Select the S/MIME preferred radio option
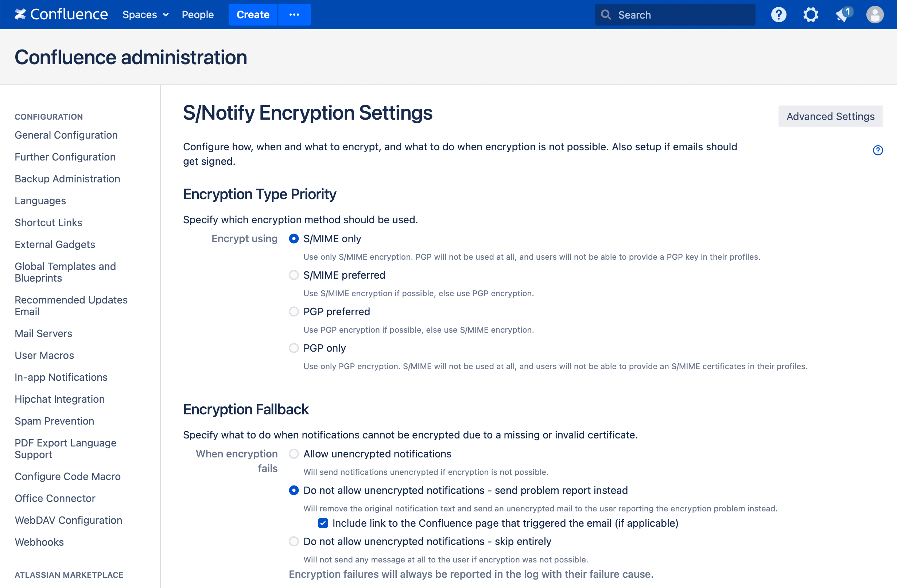 (294, 275)
